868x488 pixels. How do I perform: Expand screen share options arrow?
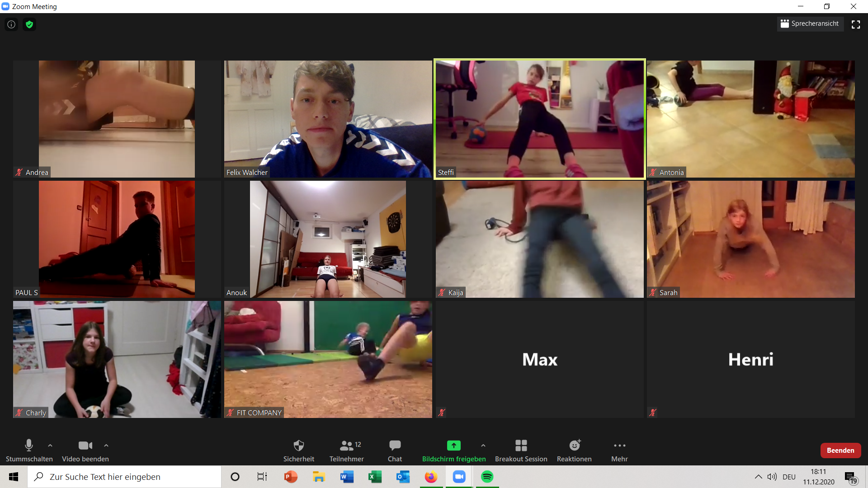pos(483,446)
